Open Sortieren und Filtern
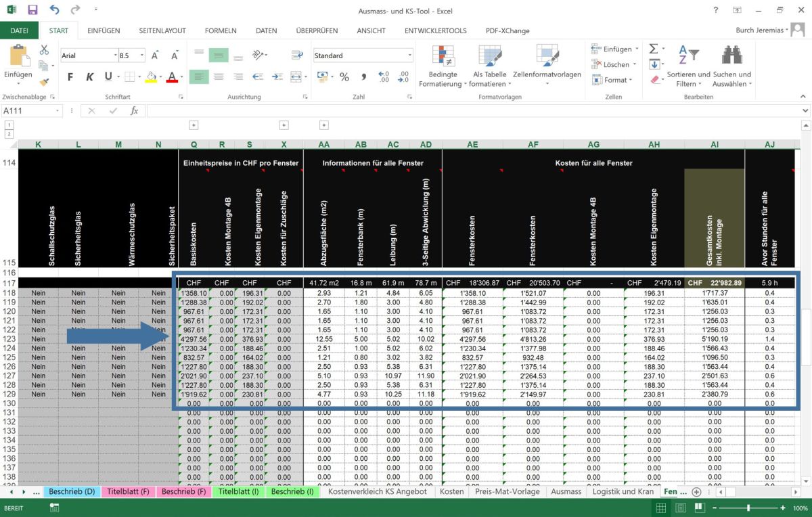Image resolution: width=812 pixels, height=517 pixels. coord(687,64)
